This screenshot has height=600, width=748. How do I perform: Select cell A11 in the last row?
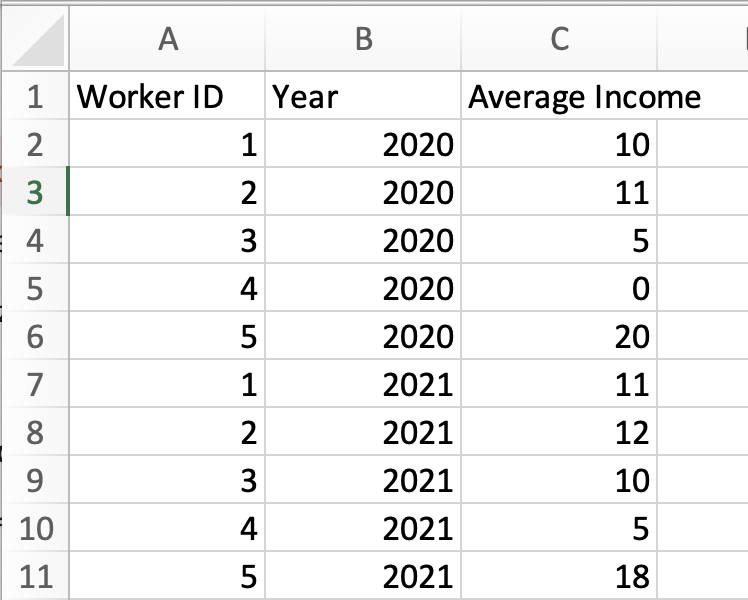pyautogui.click(x=167, y=577)
